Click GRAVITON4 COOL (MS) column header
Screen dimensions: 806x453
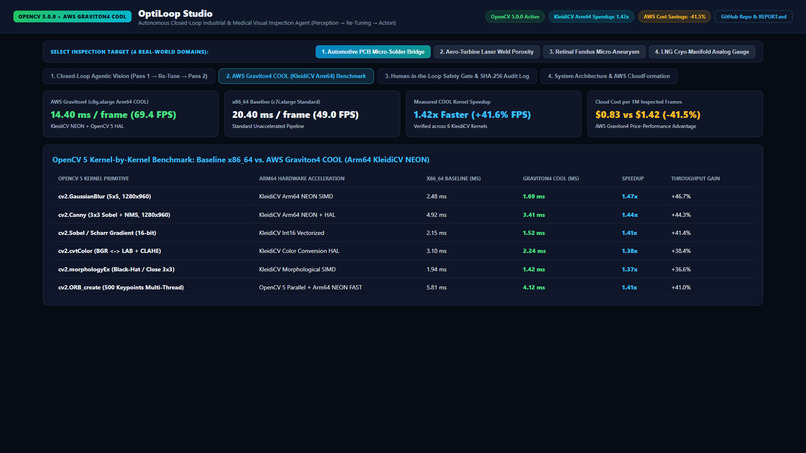[x=551, y=178]
